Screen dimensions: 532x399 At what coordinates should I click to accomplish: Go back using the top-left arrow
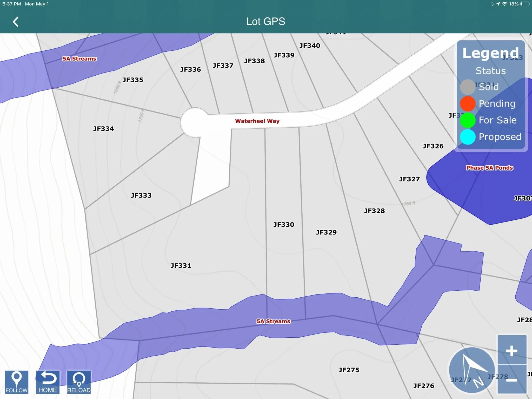[x=16, y=22]
